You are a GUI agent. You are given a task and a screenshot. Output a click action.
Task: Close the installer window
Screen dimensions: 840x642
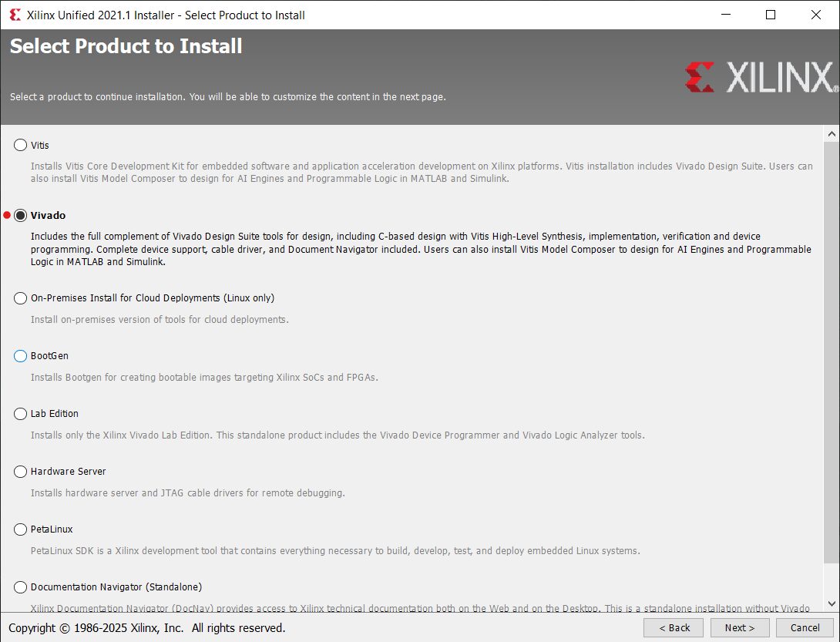pyautogui.click(x=815, y=15)
